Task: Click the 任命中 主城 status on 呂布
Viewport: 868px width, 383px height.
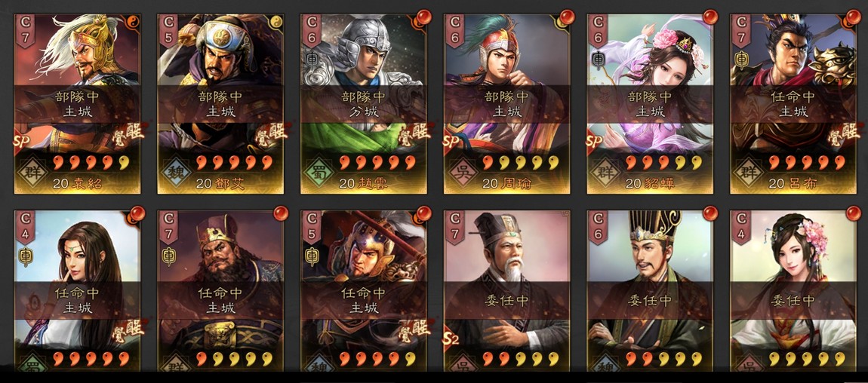Action: point(794,104)
